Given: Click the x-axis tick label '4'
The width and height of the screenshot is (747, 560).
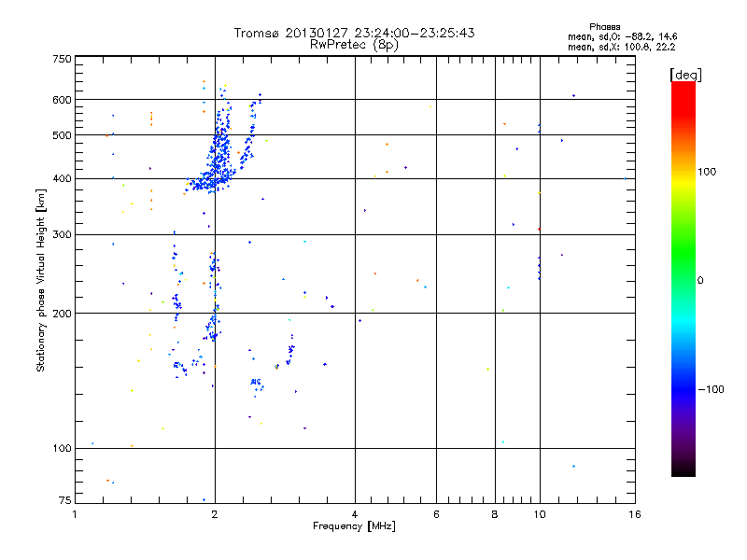Looking at the screenshot, I should coord(355,514).
